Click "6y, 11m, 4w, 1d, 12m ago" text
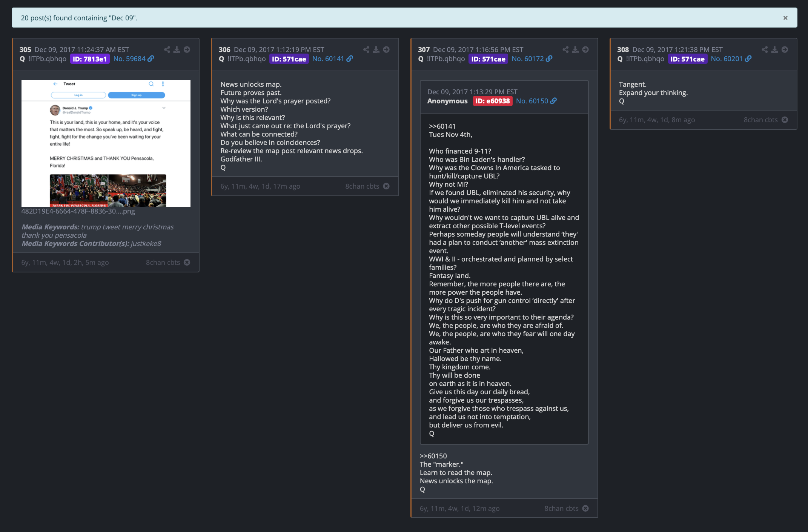Viewport: 808px width, 532px height. pyautogui.click(x=459, y=509)
